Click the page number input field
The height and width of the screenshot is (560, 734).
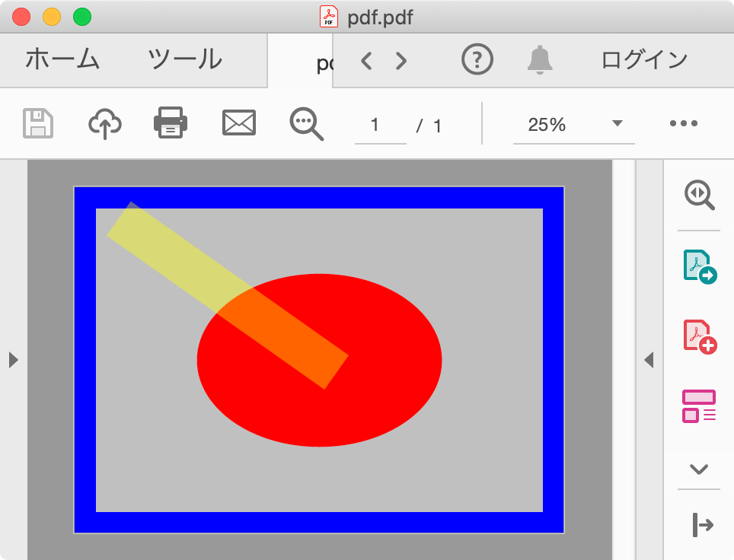380,126
